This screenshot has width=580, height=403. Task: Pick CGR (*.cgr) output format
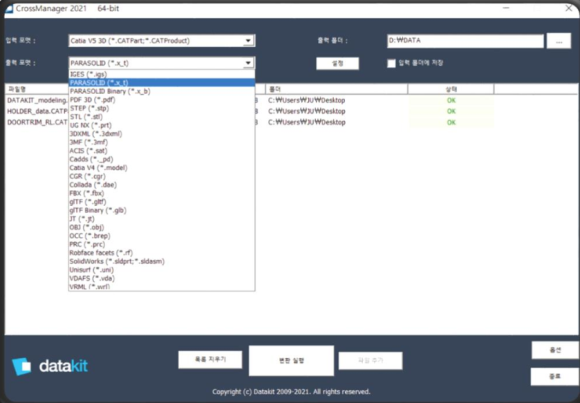[x=162, y=176]
